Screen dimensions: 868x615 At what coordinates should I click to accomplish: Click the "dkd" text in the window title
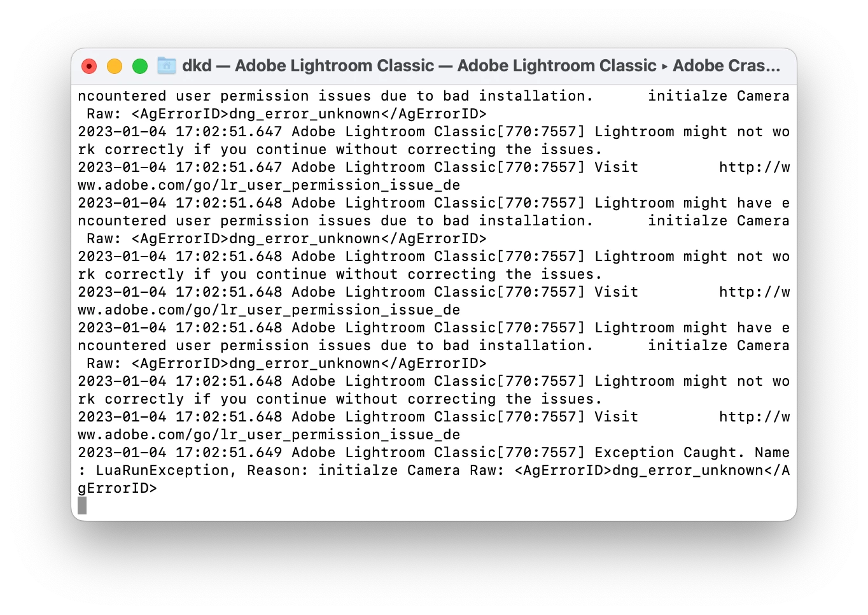[x=197, y=66]
